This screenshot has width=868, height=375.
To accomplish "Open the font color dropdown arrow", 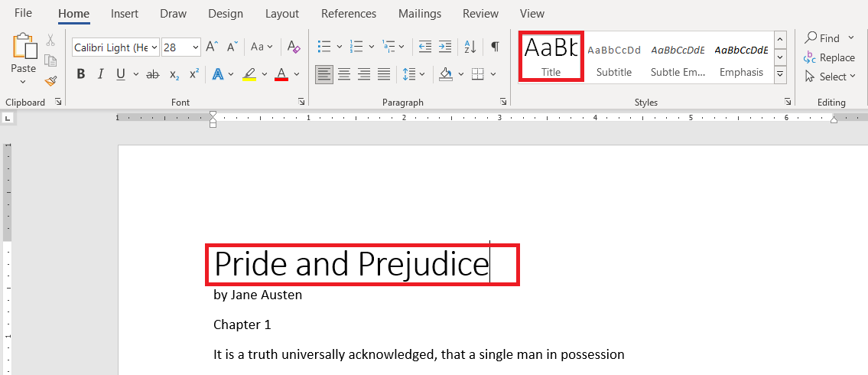I will point(297,74).
